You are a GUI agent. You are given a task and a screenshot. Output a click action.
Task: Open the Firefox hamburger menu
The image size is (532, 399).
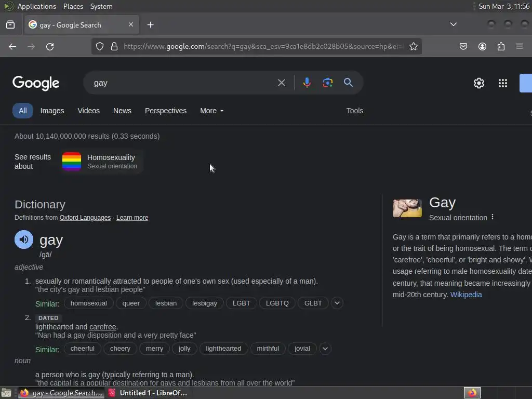520,46
